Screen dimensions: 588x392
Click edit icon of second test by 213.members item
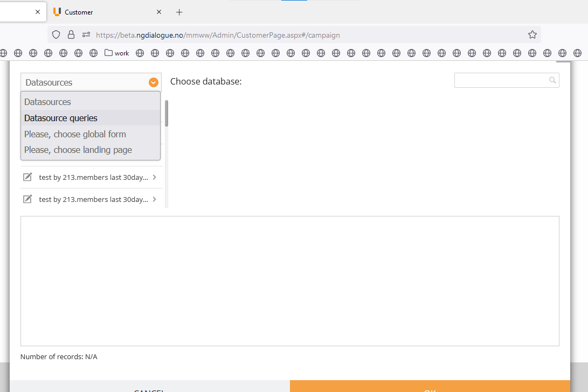pos(27,199)
